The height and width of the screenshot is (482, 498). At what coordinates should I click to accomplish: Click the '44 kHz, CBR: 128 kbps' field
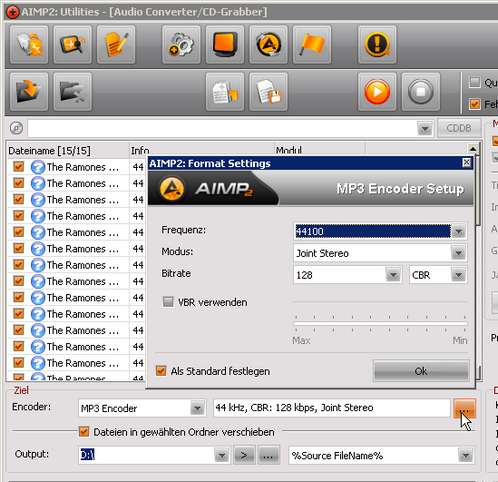click(332, 408)
